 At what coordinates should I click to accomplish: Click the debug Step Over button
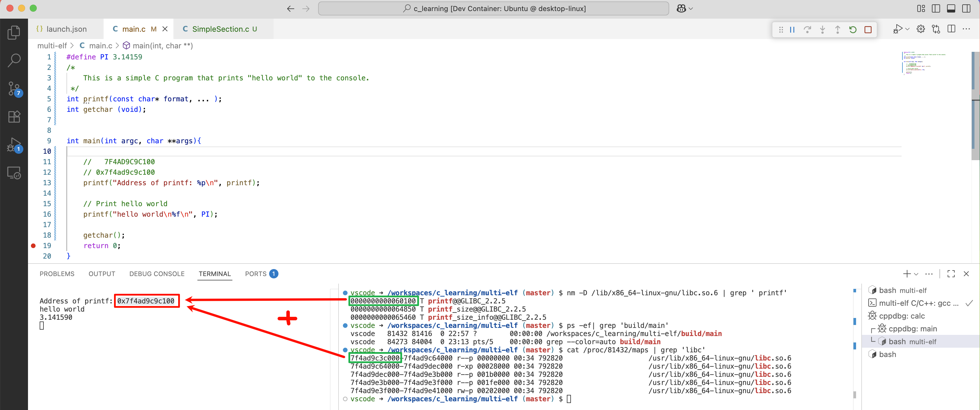point(807,30)
